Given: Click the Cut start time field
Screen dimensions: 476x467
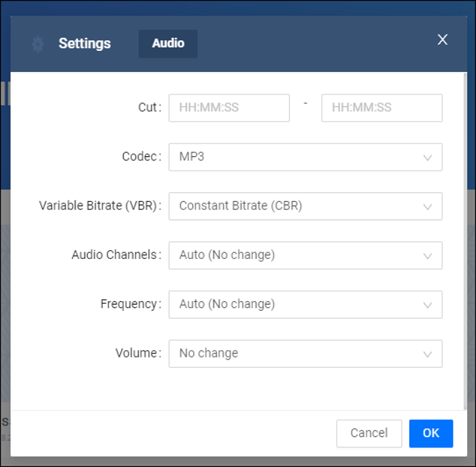Looking at the screenshot, I should point(229,108).
